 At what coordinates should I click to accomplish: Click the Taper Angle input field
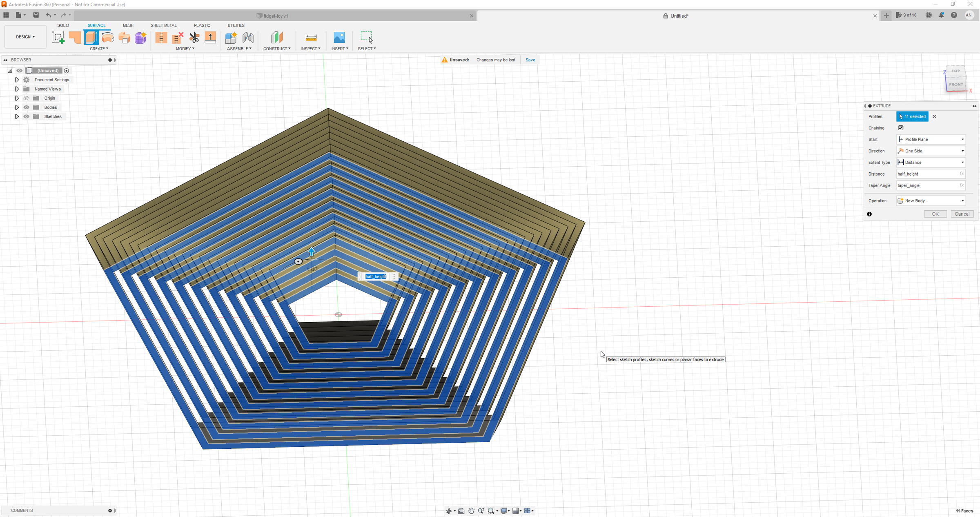927,185
